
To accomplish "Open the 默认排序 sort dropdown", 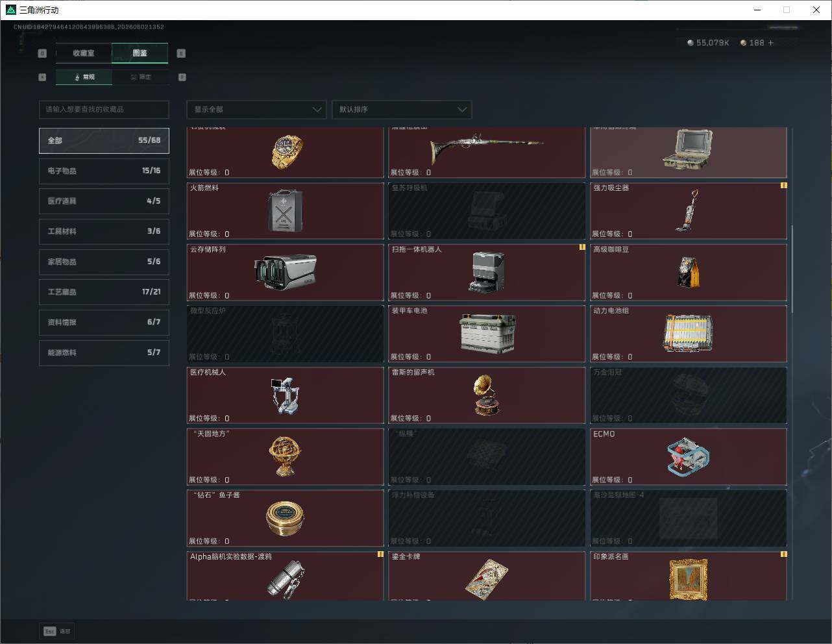I will [x=402, y=109].
